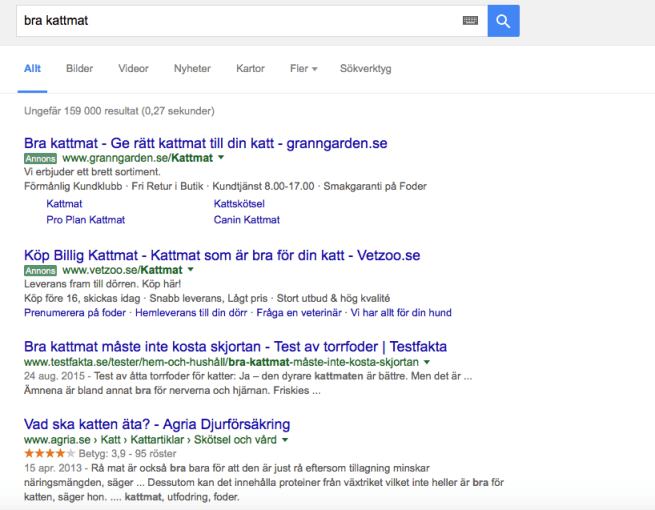Click the www.granngarden.se/Kattmat URL text
Image resolution: width=655 pixels, height=510 pixels.
(x=137, y=158)
